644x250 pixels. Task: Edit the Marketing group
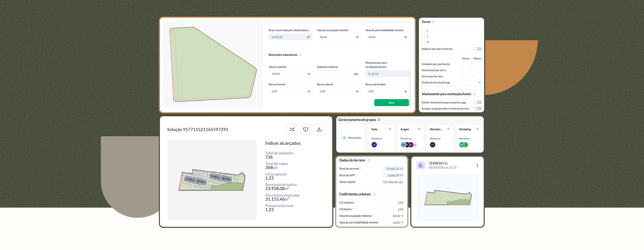(477, 129)
